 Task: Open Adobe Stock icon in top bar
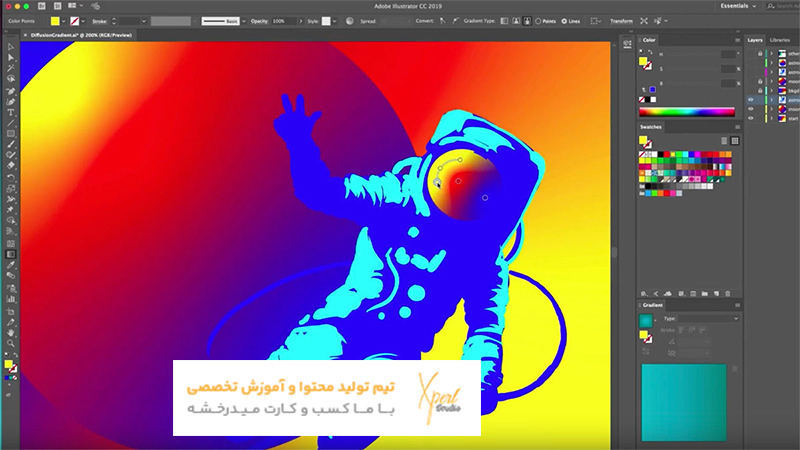57,6
